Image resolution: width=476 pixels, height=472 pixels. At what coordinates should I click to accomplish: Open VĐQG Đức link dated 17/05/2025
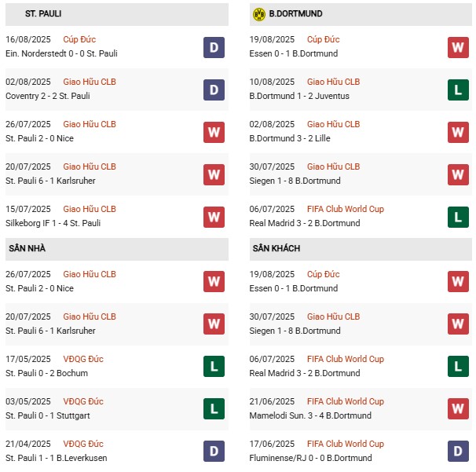point(83,359)
